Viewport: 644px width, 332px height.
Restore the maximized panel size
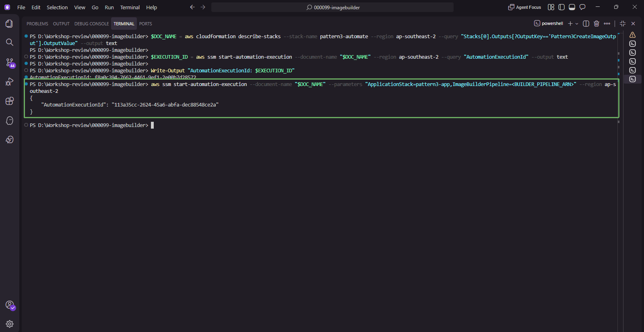623,24
